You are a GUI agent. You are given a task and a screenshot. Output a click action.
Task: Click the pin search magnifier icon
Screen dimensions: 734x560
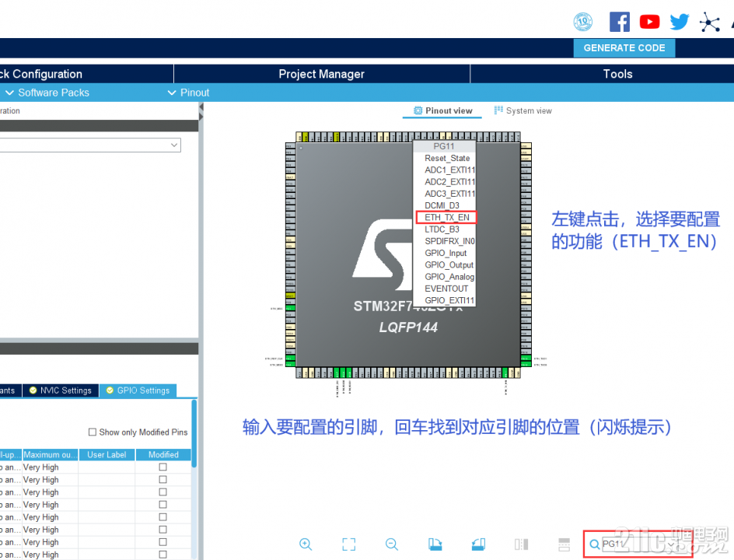click(595, 544)
